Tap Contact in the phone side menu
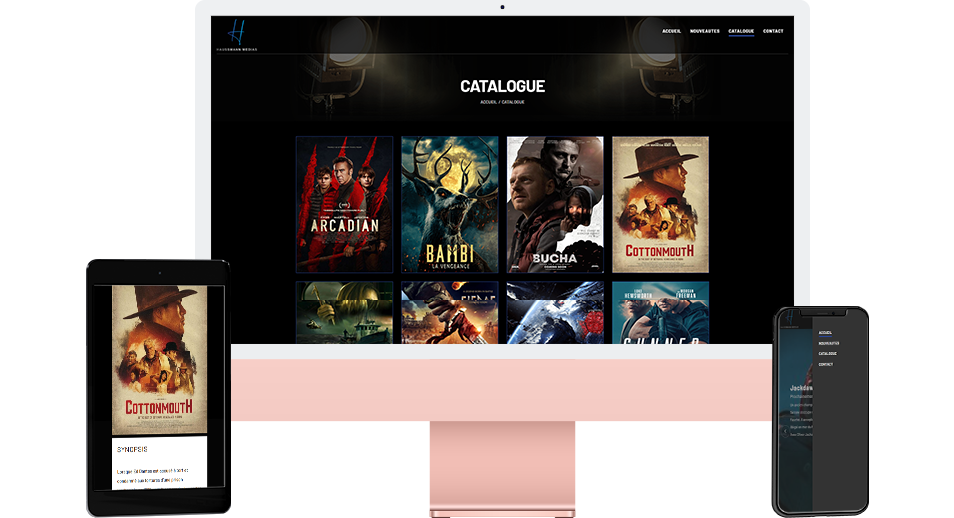The width and height of the screenshot is (954, 518). [825, 364]
